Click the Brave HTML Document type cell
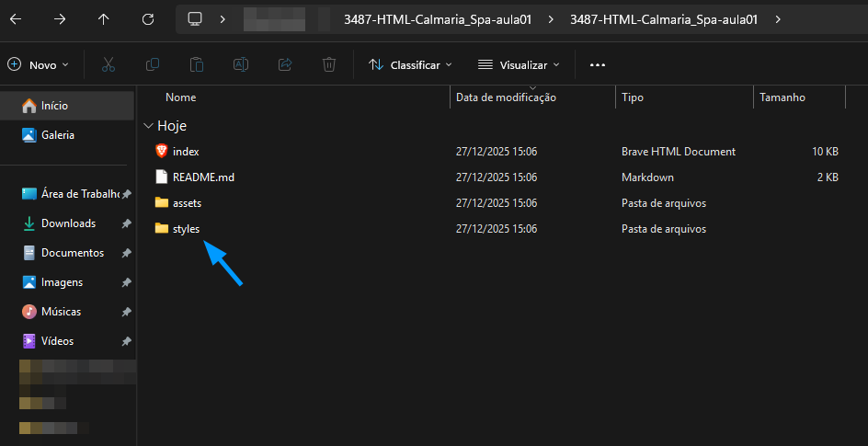 [679, 151]
